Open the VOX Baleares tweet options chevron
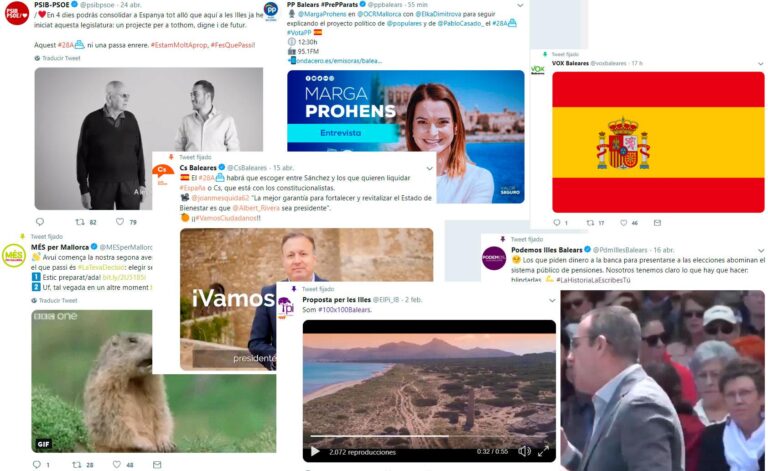This screenshot has width=768, height=471. [761, 64]
